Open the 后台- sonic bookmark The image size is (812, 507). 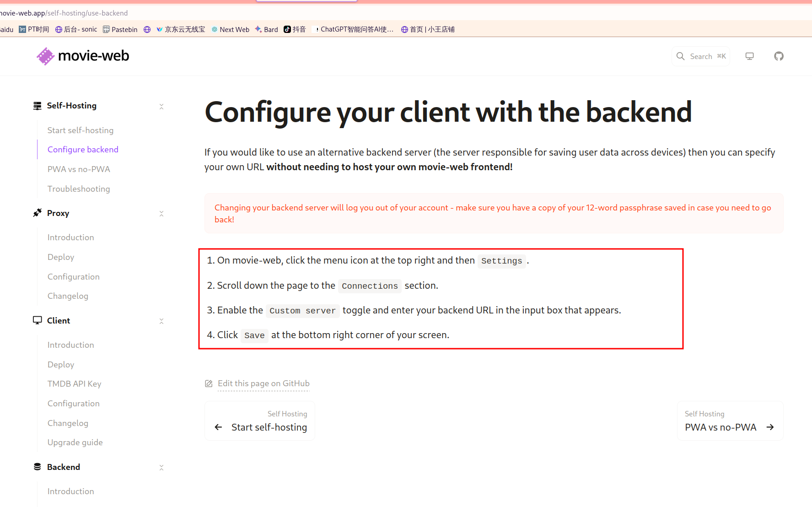pyautogui.click(x=76, y=29)
